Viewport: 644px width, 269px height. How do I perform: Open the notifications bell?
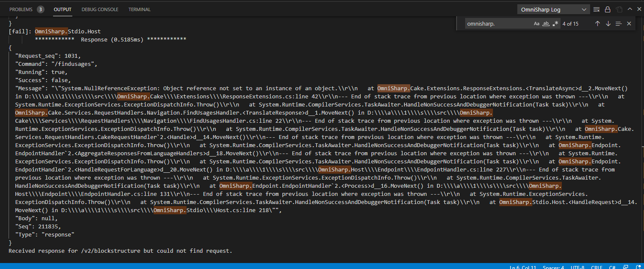pos(638,267)
